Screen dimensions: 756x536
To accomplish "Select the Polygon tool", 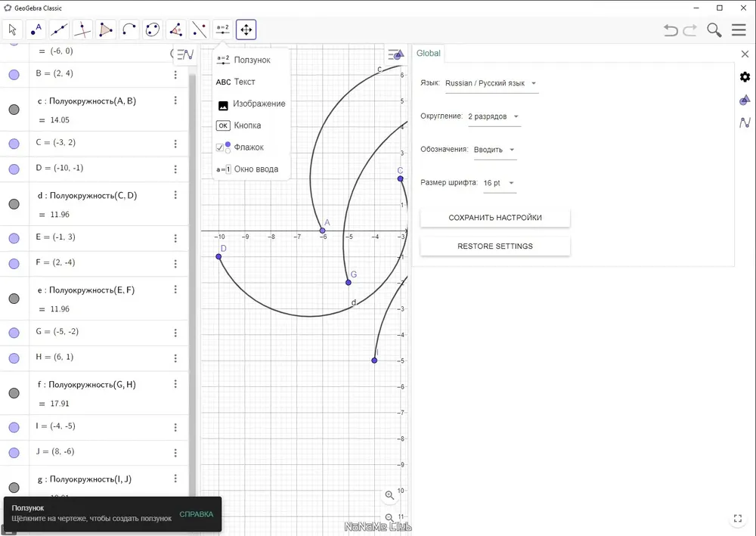I will 106,30.
